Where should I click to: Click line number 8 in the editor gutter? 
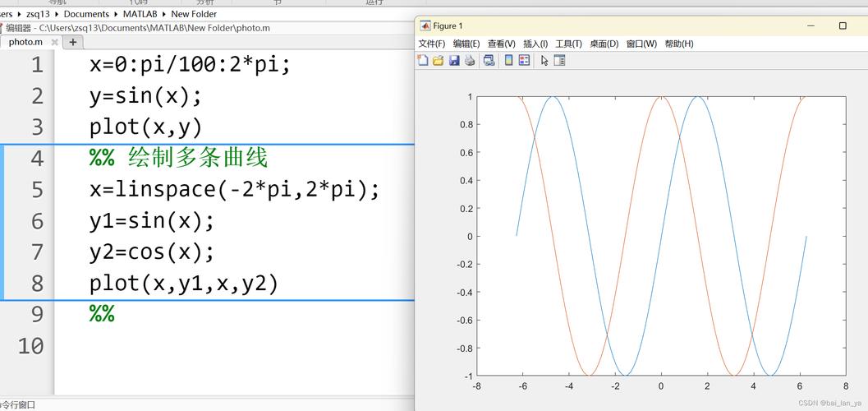37,284
